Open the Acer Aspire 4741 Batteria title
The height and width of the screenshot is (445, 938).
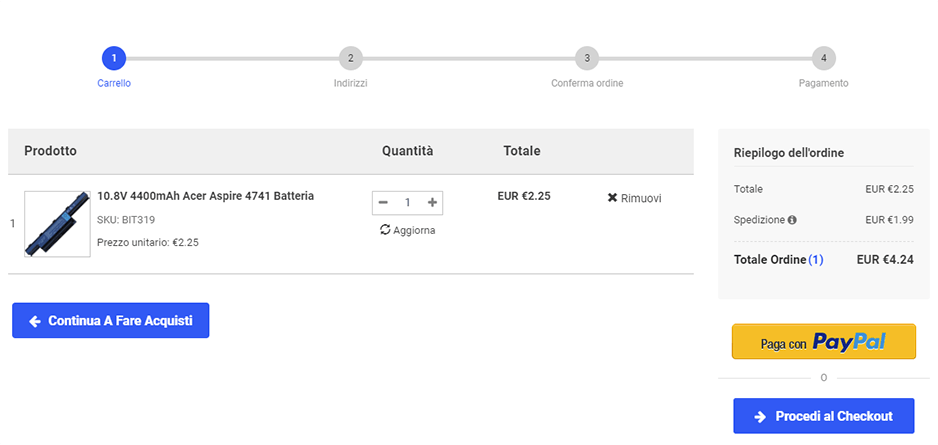coord(205,196)
